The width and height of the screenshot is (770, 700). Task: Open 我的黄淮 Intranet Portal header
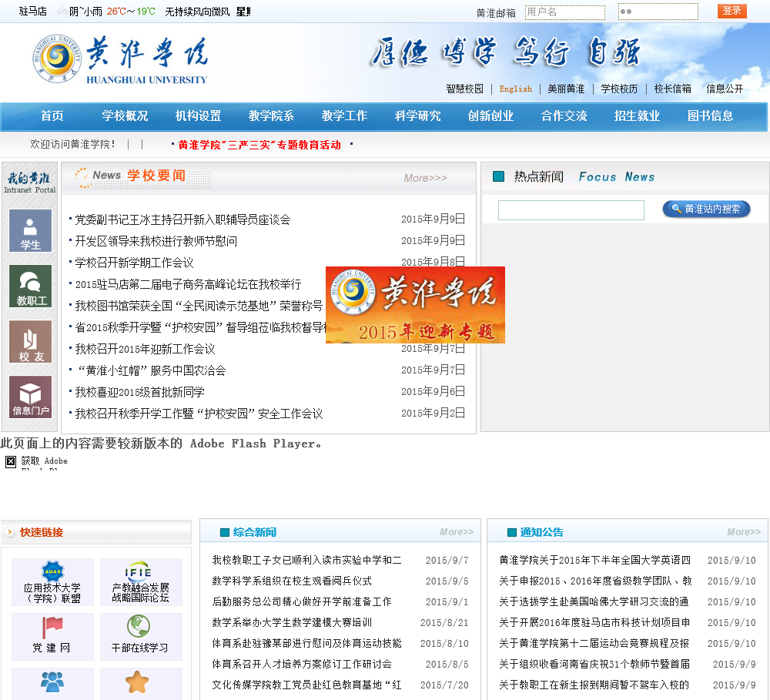(x=29, y=183)
